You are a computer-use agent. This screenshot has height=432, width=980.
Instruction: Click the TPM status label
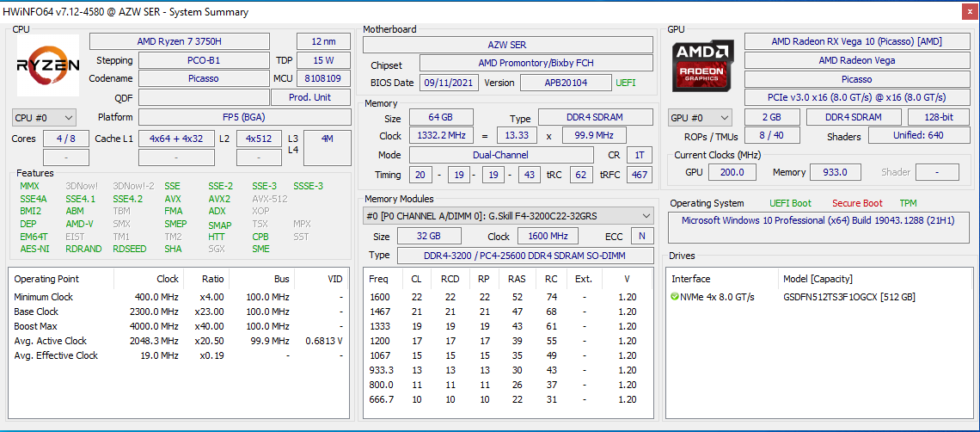pos(908,203)
